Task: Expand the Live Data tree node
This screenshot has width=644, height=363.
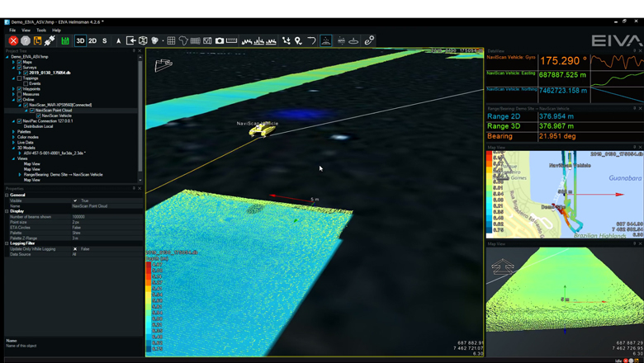Action: (x=14, y=142)
